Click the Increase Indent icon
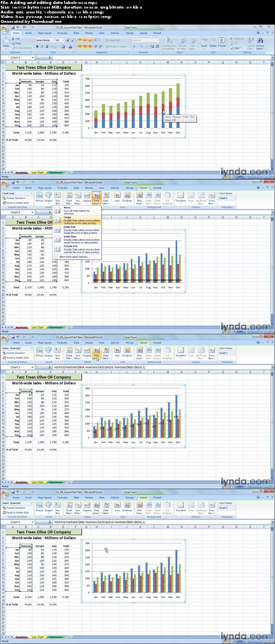The height and width of the screenshot is (644, 275). tap(100, 46)
